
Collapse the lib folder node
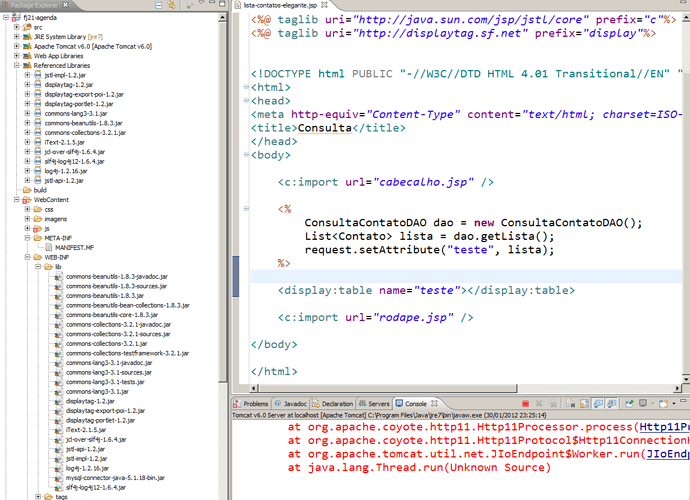coord(38,267)
